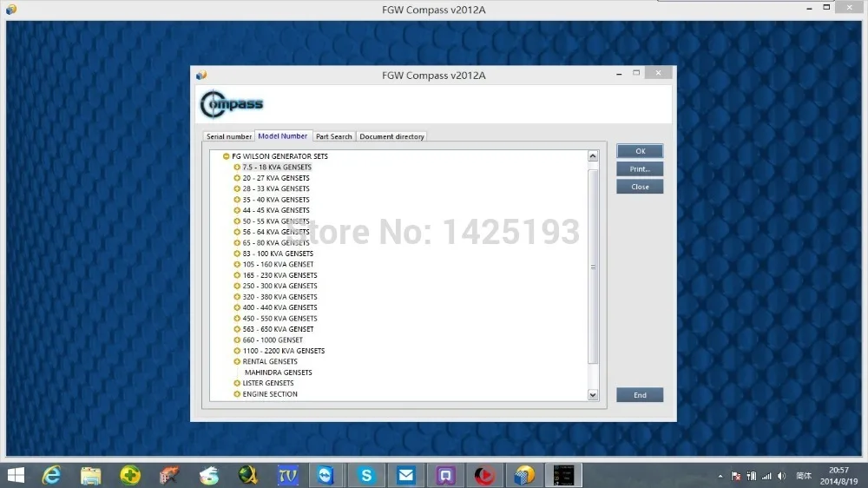The width and height of the screenshot is (868, 488).
Task: Click the orange icon beside 250 - 300 KVA GENSETS
Action: pyautogui.click(x=237, y=286)
